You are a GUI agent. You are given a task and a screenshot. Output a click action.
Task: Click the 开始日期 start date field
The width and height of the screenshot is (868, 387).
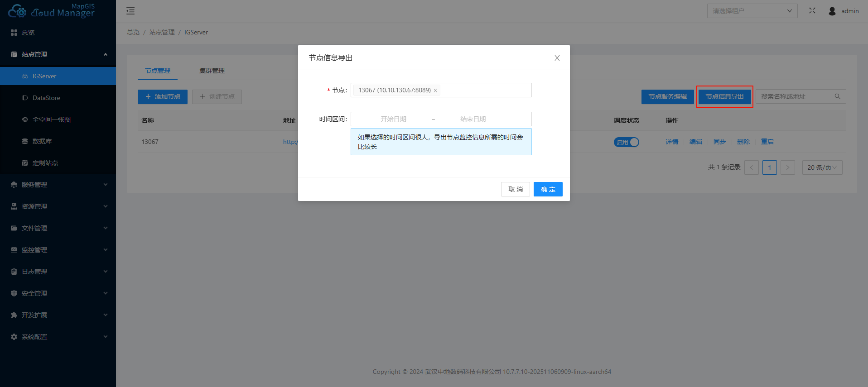393,119
